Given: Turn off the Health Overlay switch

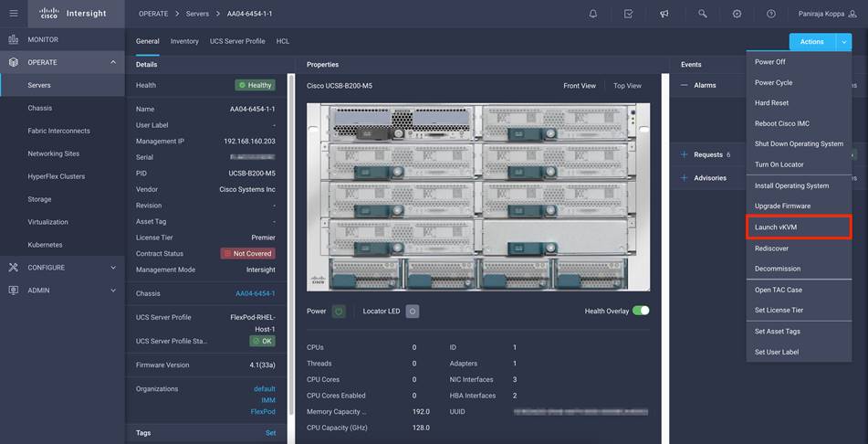Looking at the screenshot, I should click(641, 311).
